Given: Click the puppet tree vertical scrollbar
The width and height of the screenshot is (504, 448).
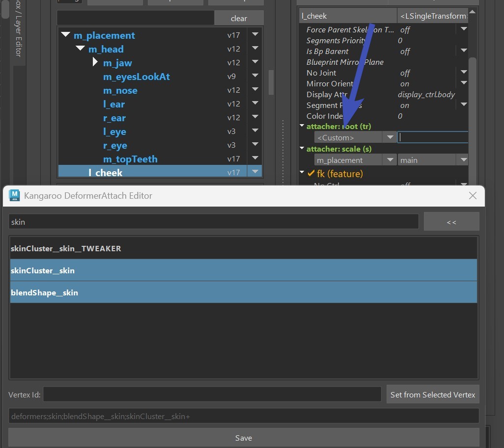Looking at the screenshot, I should point(271,82).
